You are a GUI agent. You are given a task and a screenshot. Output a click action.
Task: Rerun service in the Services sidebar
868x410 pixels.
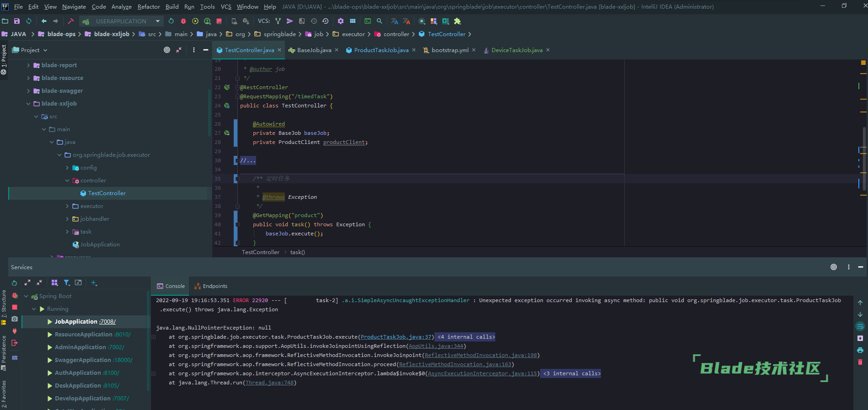pyautogui.click(x=14, y=283)
